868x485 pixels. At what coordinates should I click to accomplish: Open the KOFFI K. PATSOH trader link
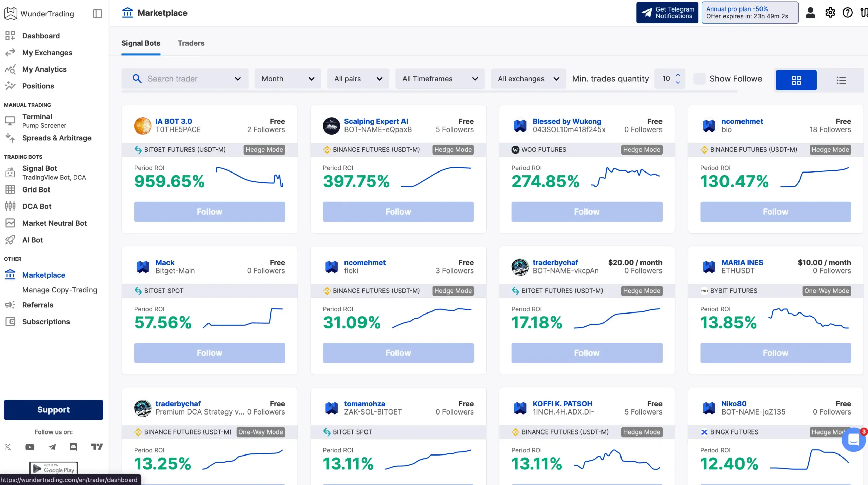point(562,404)
